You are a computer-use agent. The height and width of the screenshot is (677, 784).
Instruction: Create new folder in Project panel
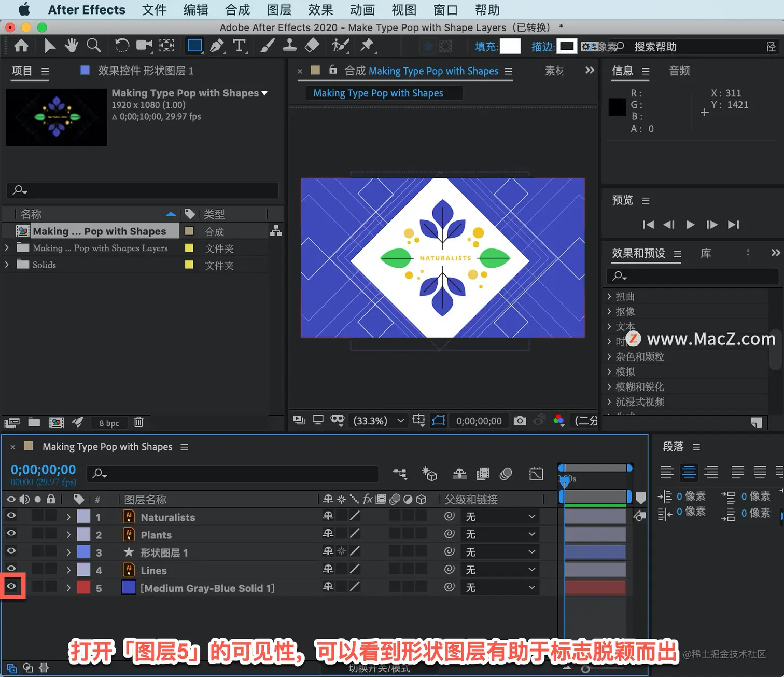pyautogui.click(x=34, y=422)
